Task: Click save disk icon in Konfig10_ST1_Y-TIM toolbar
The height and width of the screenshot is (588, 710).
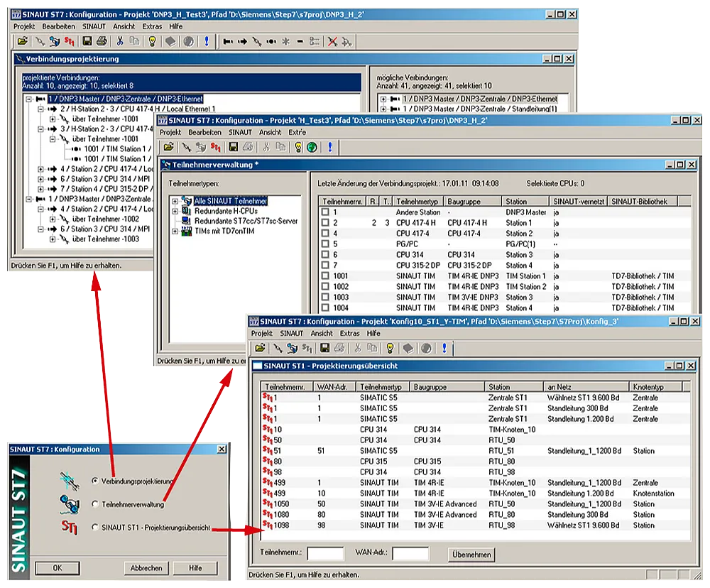Action: [324, 348]
